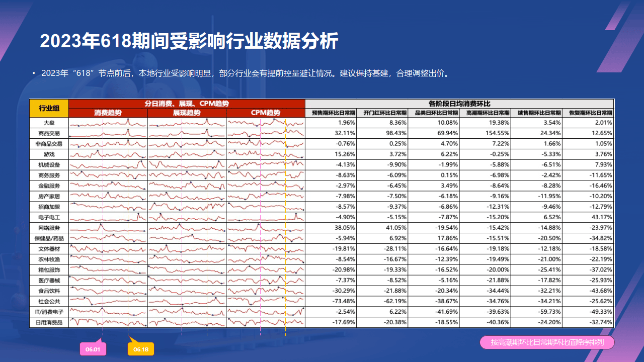This screenshot has width=644, height=362.
Task: Click the 社会公共 row label
Action: (x=49, y=301)
